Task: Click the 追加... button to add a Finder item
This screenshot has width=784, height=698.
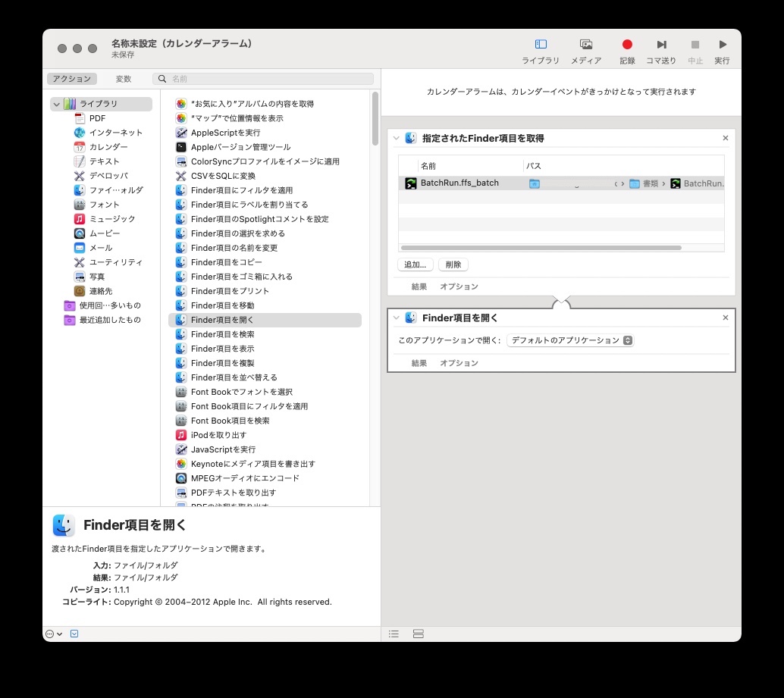Action: pyautogui.click(x=414, y=264)
